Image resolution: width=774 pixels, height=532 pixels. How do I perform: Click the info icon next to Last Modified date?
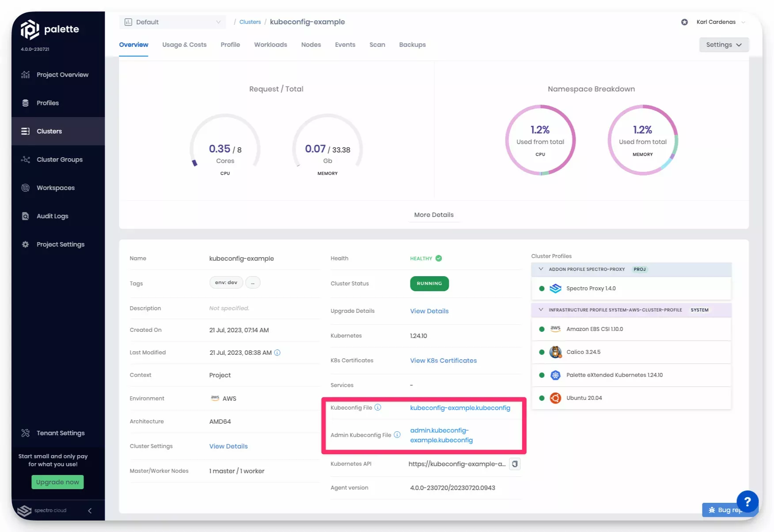click(277, 353)
